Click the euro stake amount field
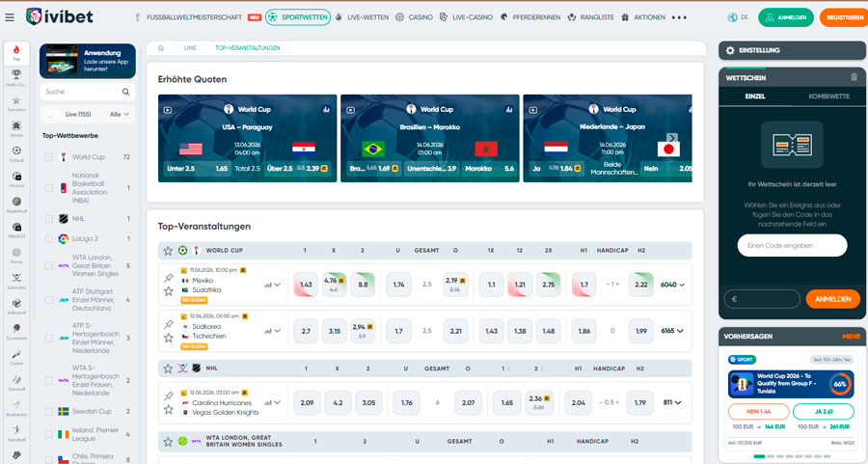 (x=762, y=299)
